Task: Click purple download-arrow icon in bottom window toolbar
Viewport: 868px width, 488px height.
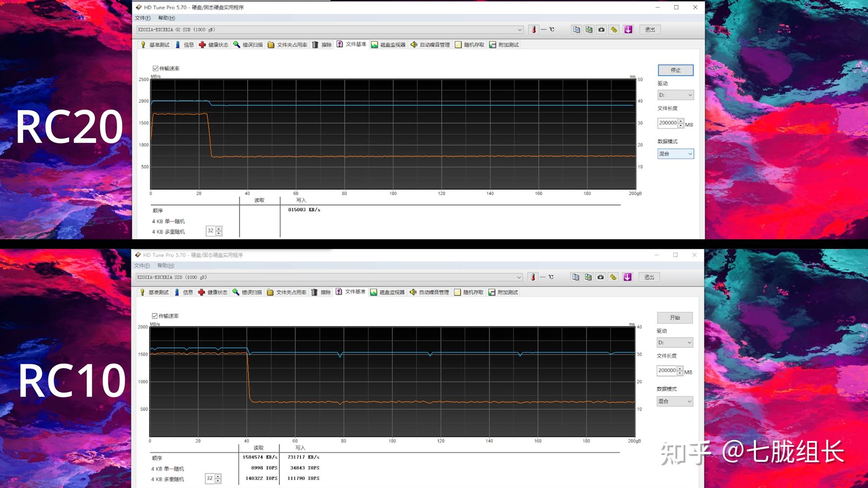Action: point(627,277)
